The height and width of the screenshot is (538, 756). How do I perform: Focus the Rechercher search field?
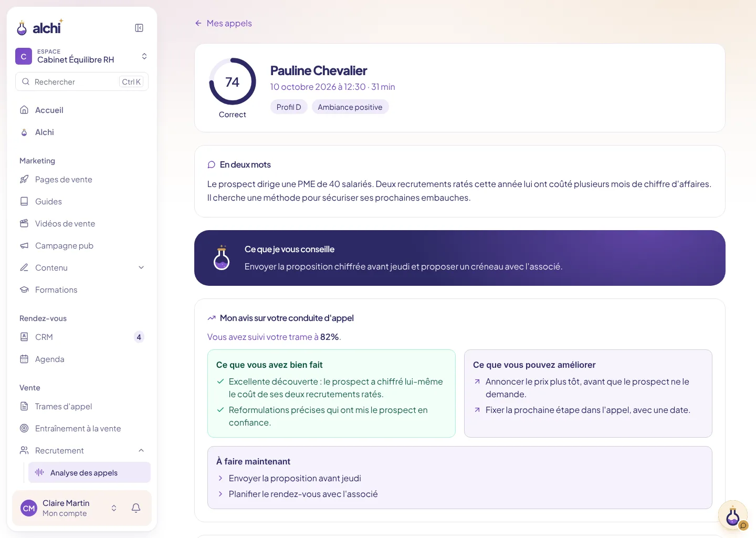point(82,81)
